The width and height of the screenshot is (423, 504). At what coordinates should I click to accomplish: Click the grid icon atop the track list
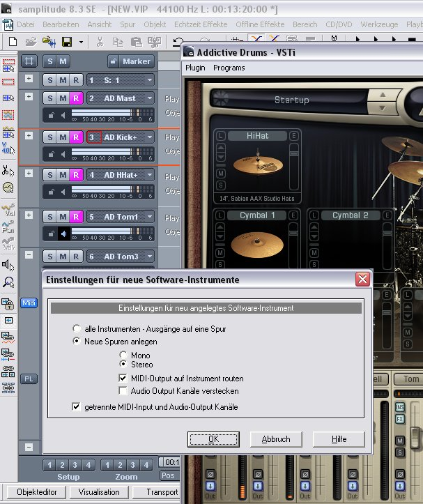[x=29, y=61]
